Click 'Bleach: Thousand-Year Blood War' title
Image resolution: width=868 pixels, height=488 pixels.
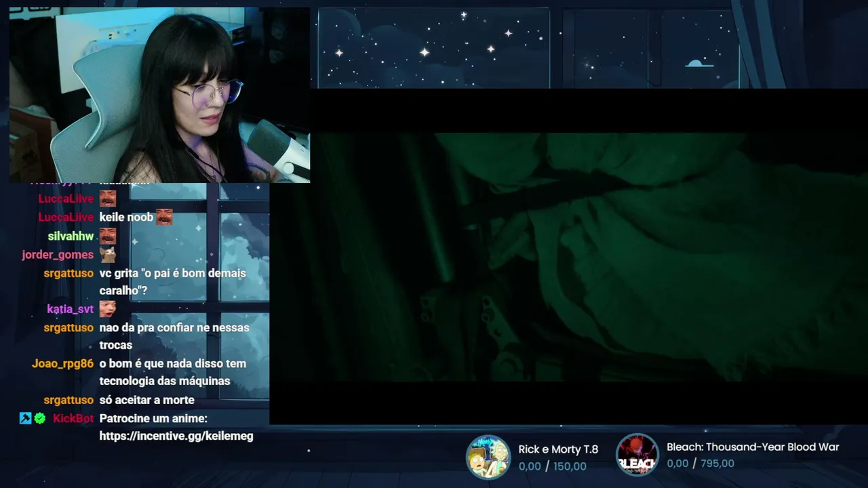753,447
